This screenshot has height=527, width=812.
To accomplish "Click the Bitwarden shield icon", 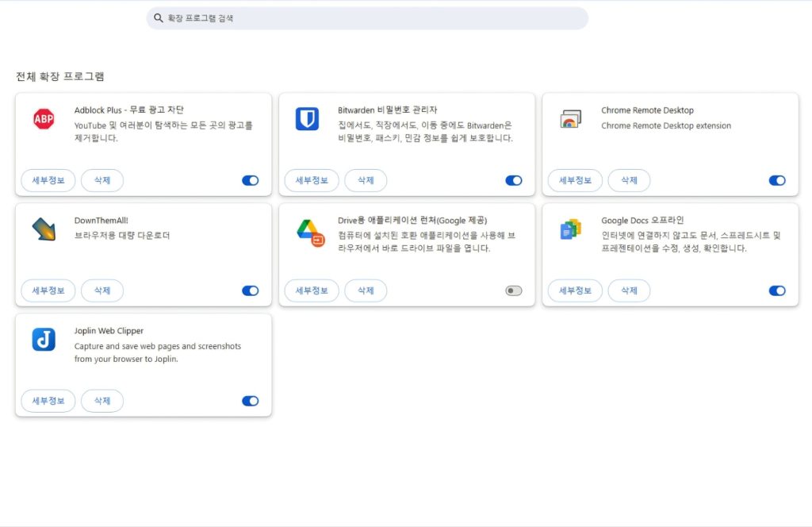I will click(x=307, y=119).
